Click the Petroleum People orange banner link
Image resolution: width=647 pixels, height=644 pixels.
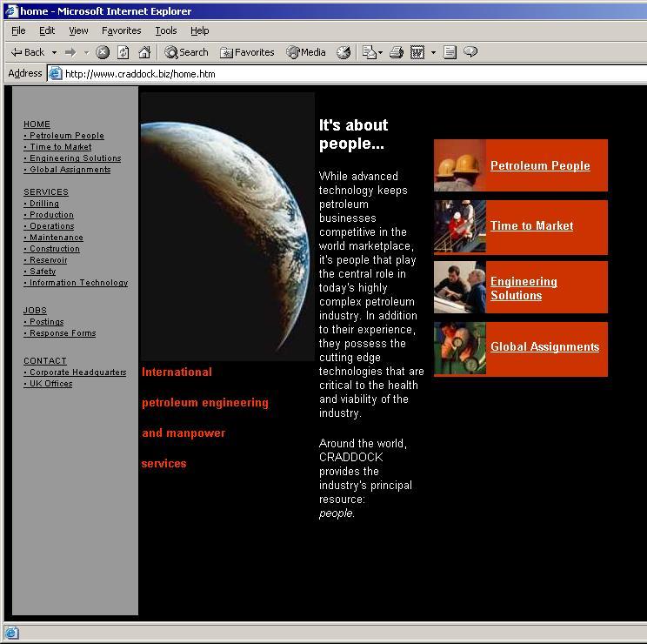(x=540, y=165)
